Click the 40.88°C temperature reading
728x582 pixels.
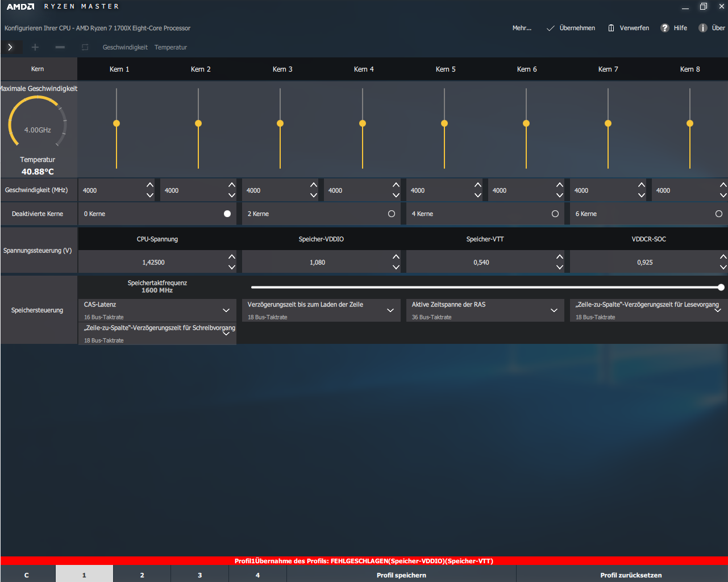point(38,172)
